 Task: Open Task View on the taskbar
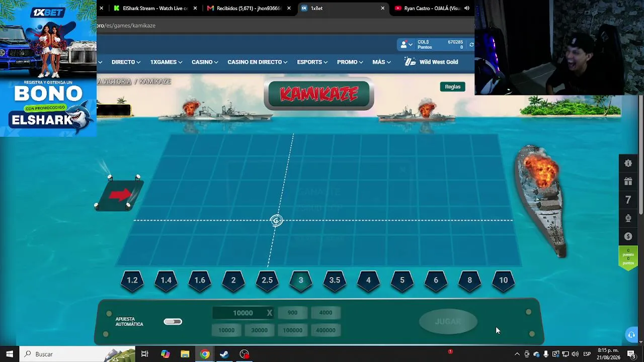point(145,354)
